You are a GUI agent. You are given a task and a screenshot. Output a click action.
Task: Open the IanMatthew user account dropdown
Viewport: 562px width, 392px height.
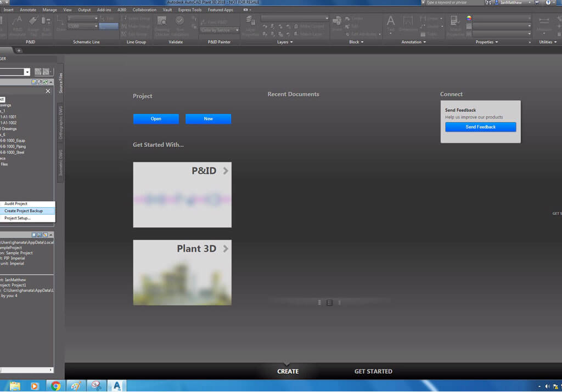click(530, 3)
